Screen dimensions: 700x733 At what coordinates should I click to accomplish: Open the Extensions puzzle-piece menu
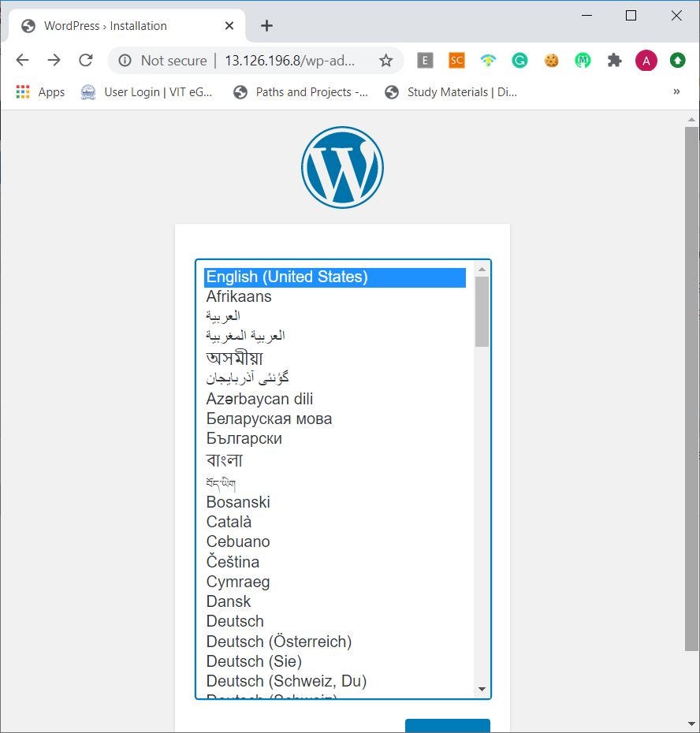tap(614, 61)
